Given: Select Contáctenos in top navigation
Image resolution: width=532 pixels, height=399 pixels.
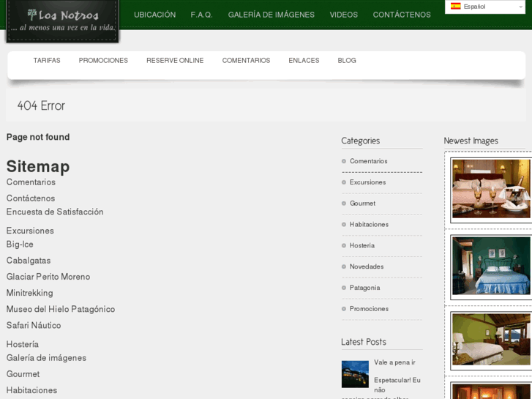Looking at the screenshot, I should [402, 15].
